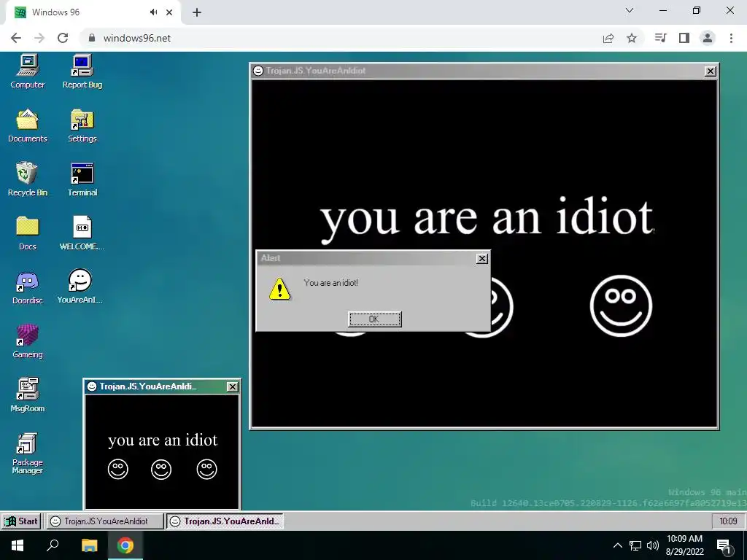
Task: Click Chrome icon in Windows taskbar
Action: (x=125, y=545)
